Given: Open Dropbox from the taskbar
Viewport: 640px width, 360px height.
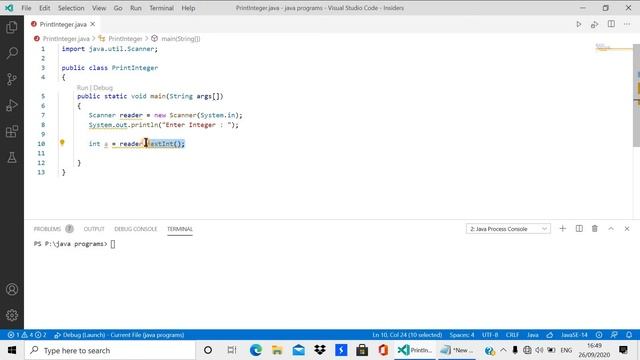Looking at the screenshot, I should (320, 350).
